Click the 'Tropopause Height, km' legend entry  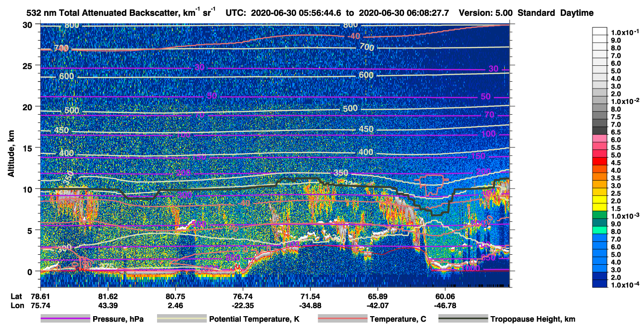[533, 319]
